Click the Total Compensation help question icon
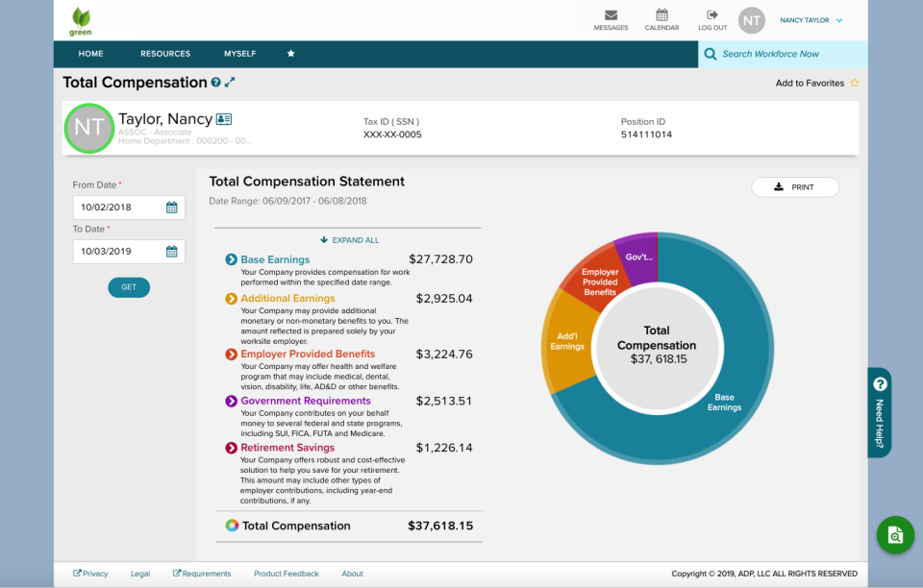This screenshot has height=588, width=923. [216, 83]
